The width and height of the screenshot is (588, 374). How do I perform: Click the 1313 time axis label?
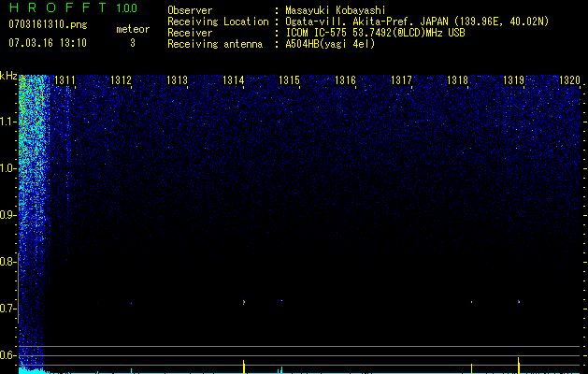pyautogui.click(x=177, y=80)
